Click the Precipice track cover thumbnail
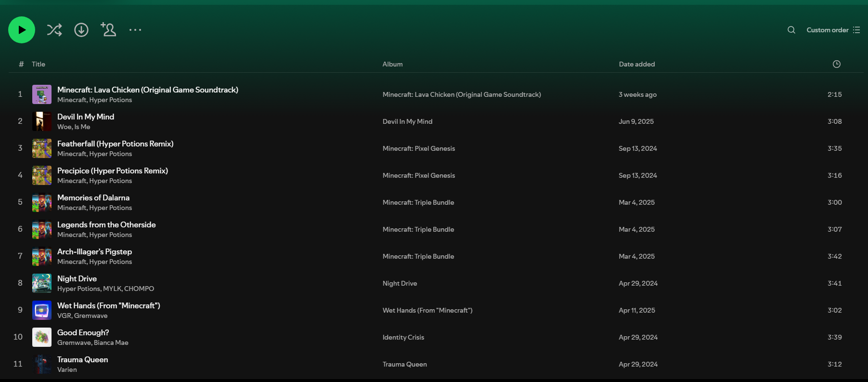This screenshot has height=382, width=868. tap(42, 175)
